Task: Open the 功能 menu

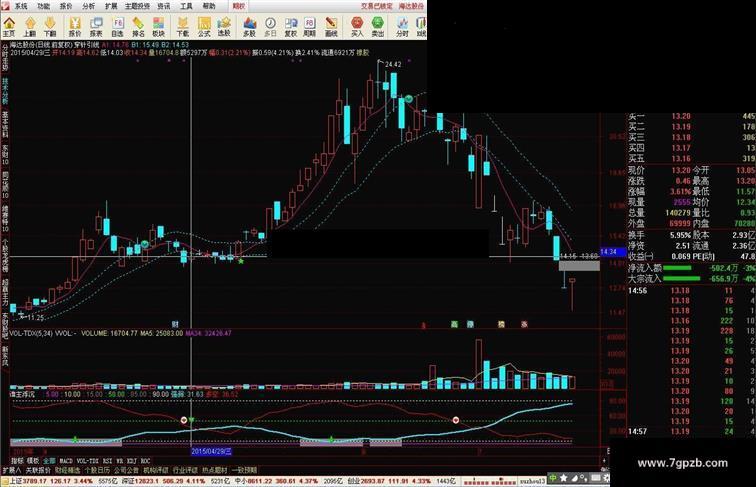Action: click(43, 6)
